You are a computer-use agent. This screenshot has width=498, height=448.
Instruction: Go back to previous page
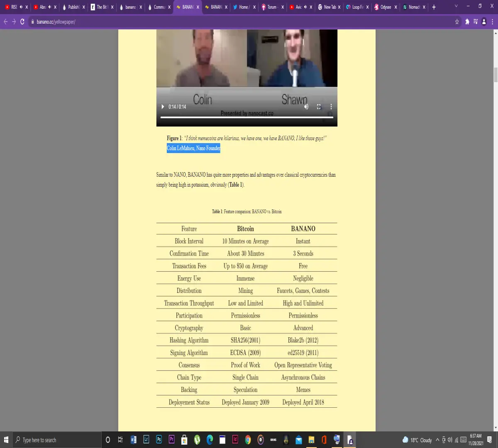click(x=5, y=22)
